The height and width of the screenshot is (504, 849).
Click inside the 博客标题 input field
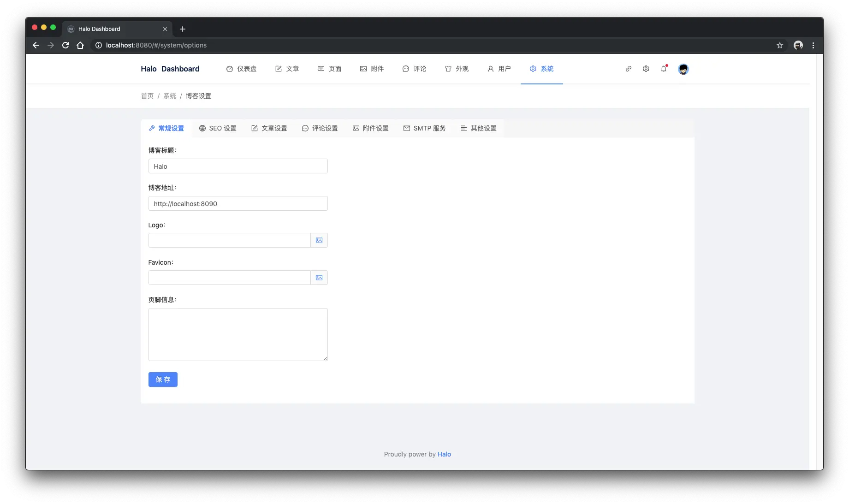pyautogui.click(x=237, y=166)
